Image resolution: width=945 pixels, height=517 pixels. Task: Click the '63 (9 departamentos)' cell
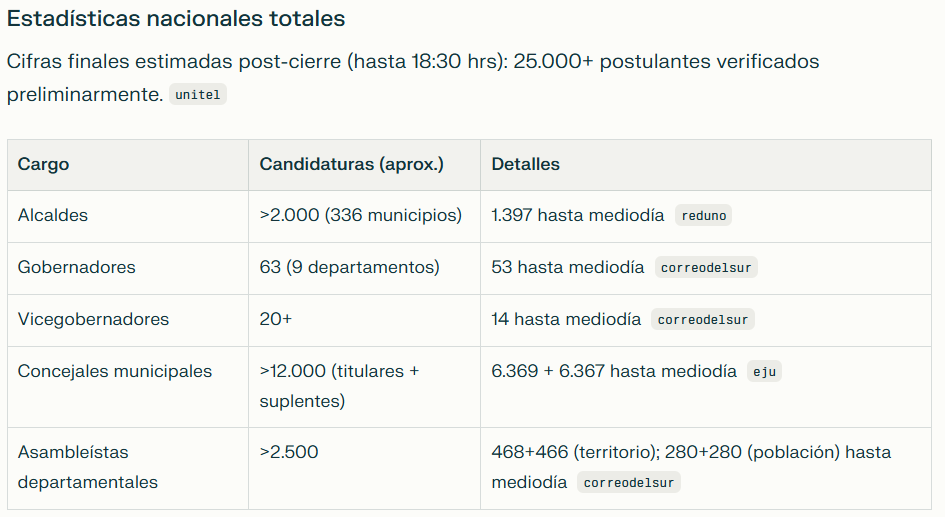point(349,267)
